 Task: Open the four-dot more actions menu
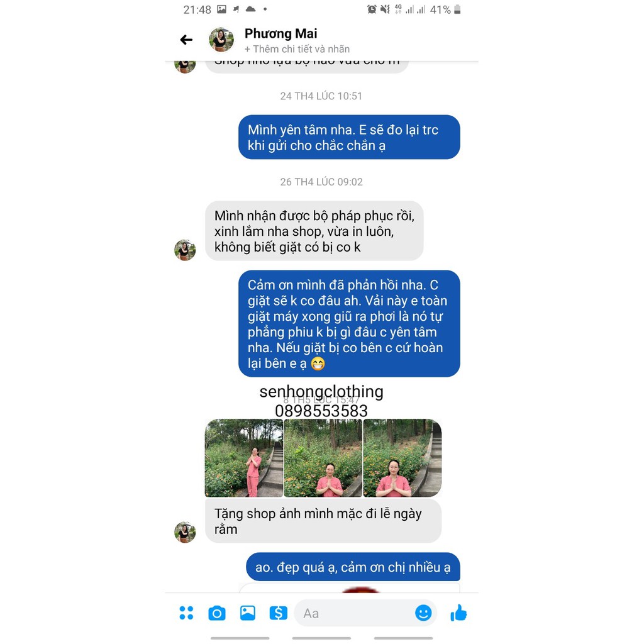[186, 613]
